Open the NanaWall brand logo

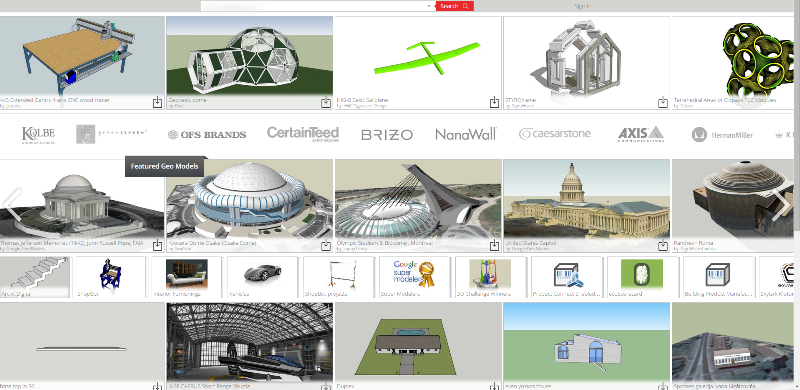(465, 134)
